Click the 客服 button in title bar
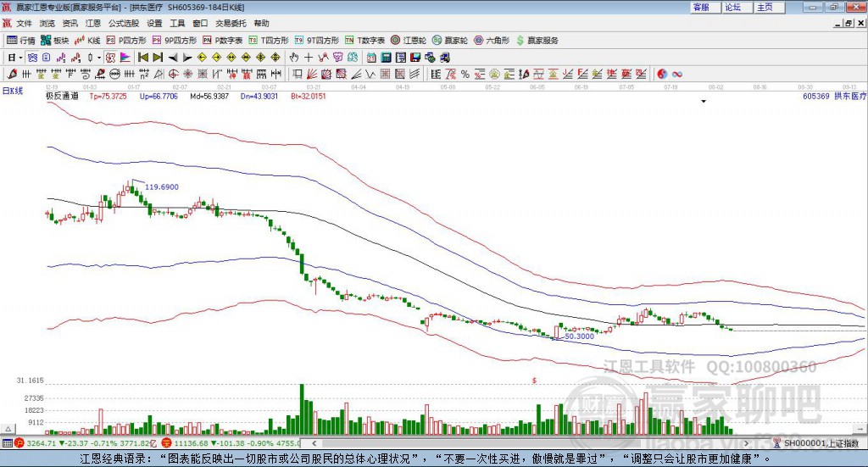The width and height of the screenshot is (868, 467). pos(705,7)
